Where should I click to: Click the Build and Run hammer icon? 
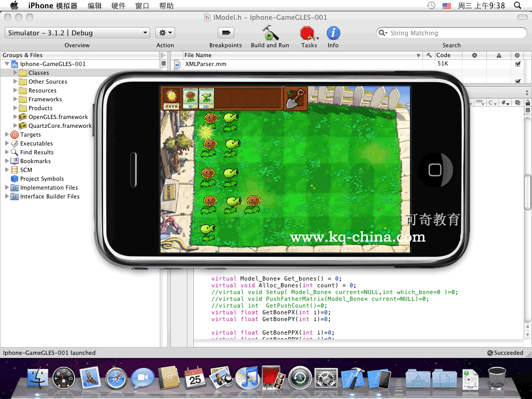270,33
